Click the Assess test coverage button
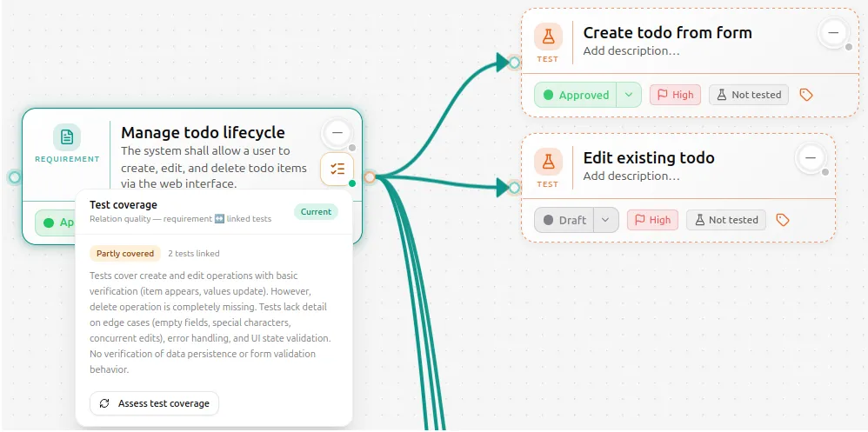 [x=155, y=403]
